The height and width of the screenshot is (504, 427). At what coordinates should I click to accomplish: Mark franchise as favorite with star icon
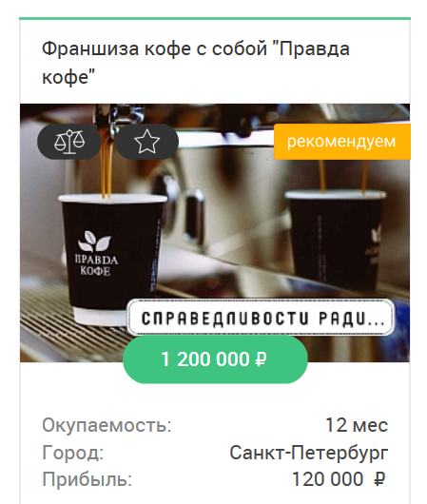[147, 142]
